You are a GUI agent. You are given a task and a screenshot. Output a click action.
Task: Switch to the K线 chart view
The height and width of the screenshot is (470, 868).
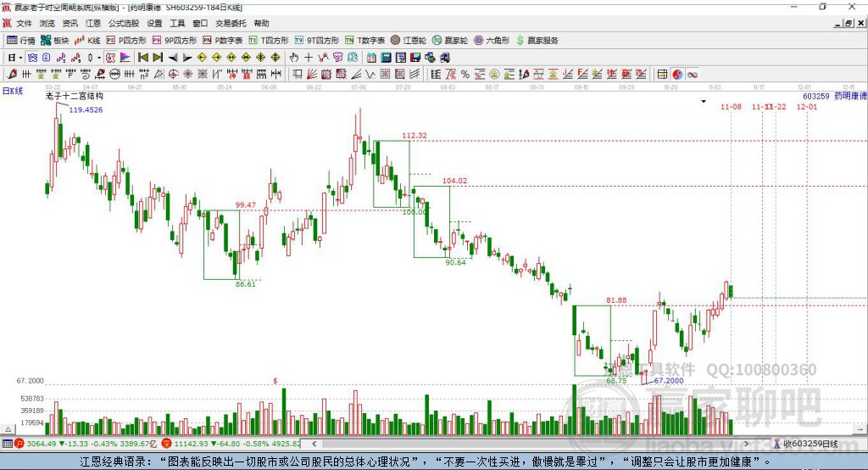point(87,41)
